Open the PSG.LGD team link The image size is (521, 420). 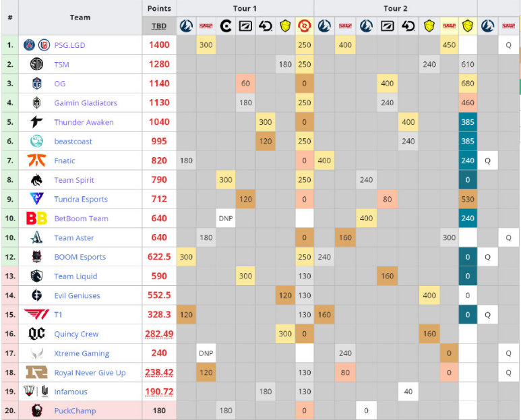pyautogui.click(x=70, y=45)
